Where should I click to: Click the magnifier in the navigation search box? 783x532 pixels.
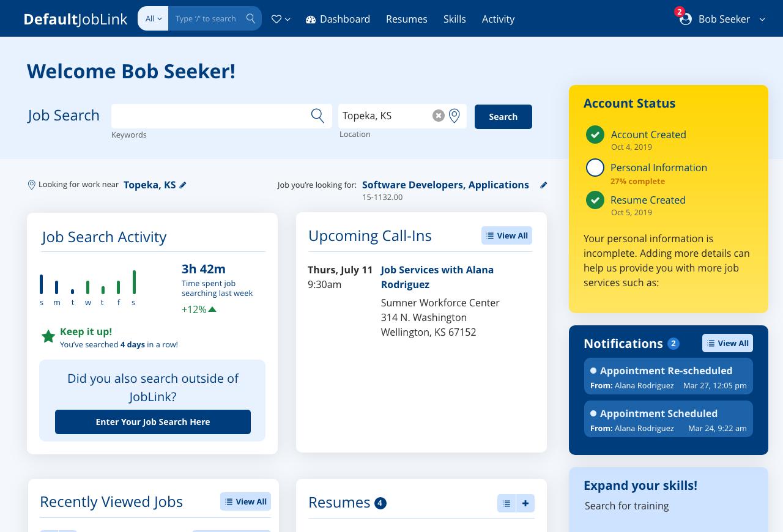coord(251,18)
